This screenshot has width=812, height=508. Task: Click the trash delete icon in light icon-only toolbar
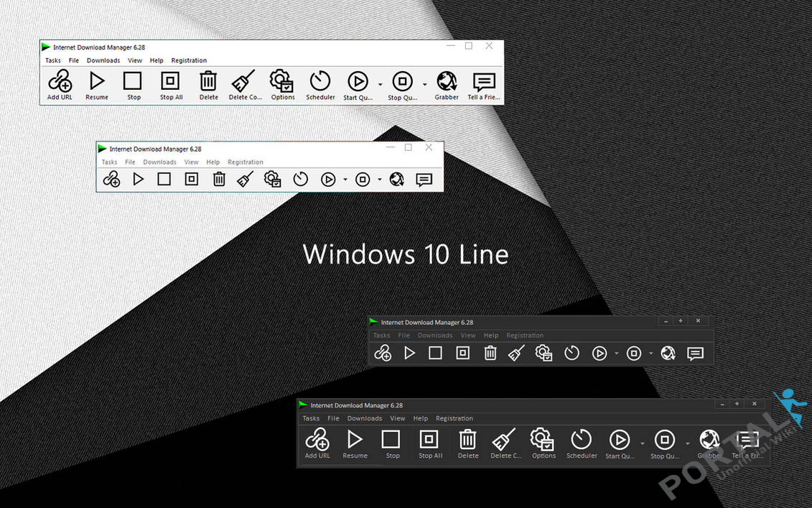point(219,180)
